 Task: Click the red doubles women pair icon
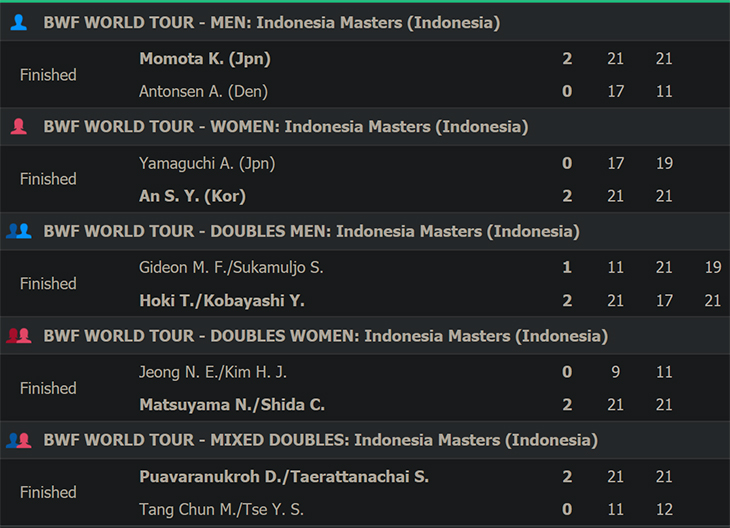point(19,336)
